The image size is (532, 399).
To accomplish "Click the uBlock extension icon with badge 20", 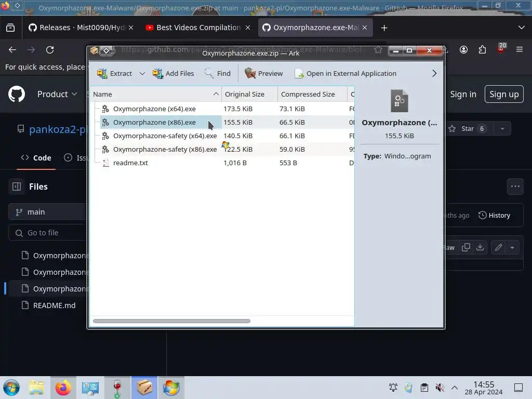I will [x=501, y=48].
